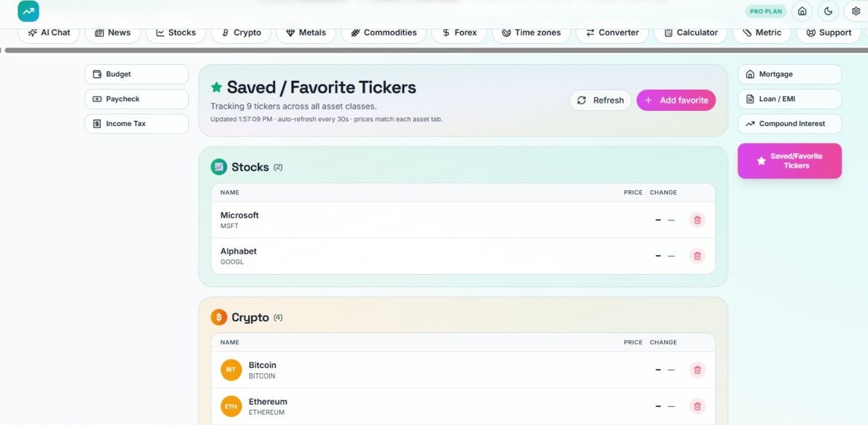Delete Bitcoin from favorites
The height and width of the screenshot is (425, 868).
click(x=697, y=370)
